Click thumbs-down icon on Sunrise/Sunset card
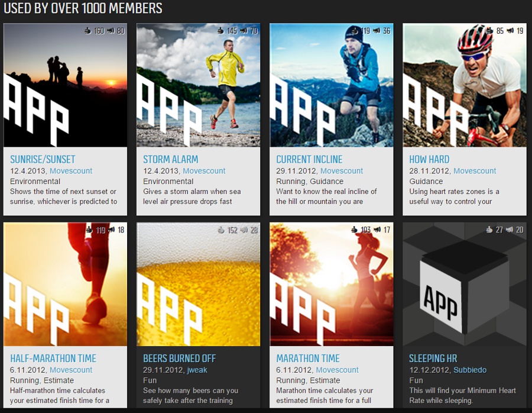 pyautogui.click(x=111, y=31)
